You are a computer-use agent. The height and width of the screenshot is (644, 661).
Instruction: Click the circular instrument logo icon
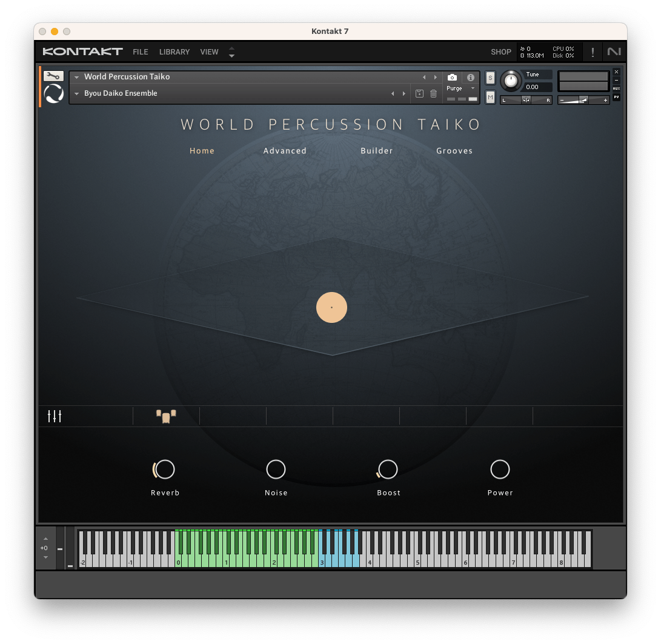click(53, 93)
